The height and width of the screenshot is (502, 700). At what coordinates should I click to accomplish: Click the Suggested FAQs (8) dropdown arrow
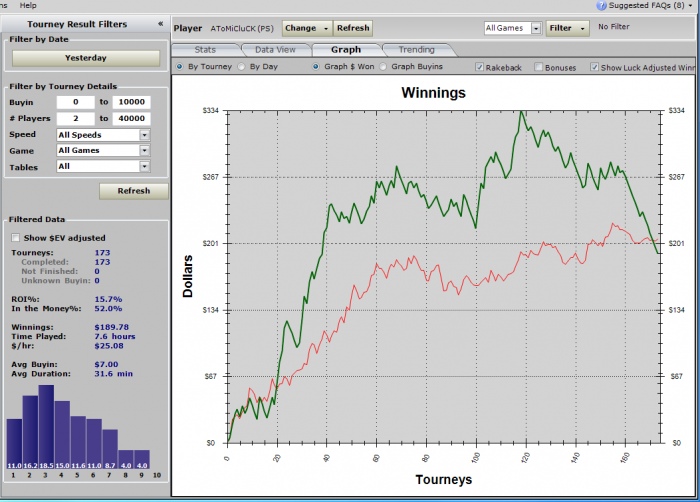pos(690,6)
